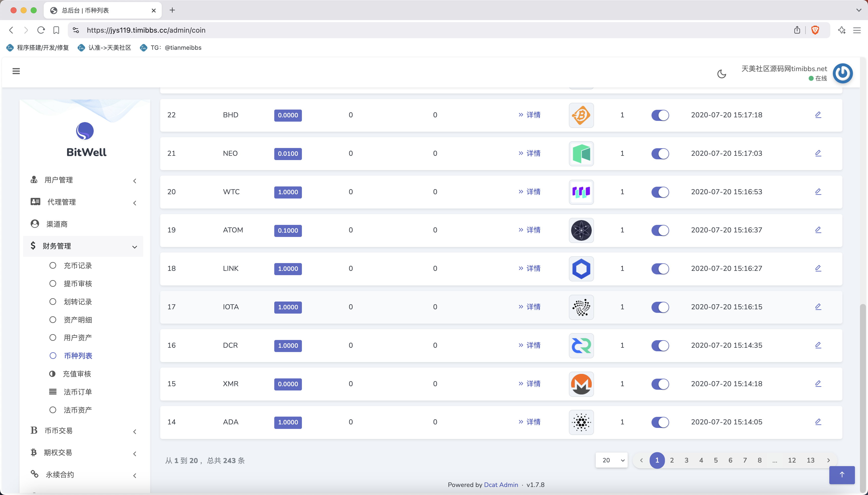Edit the WTC coin row
Screen dimensions: 868x495
click(818, 192)
